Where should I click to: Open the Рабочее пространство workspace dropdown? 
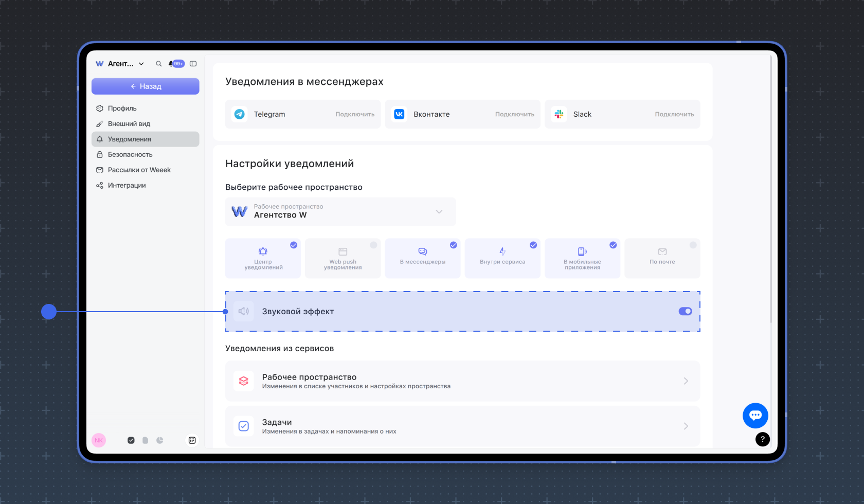pos(340,211)
